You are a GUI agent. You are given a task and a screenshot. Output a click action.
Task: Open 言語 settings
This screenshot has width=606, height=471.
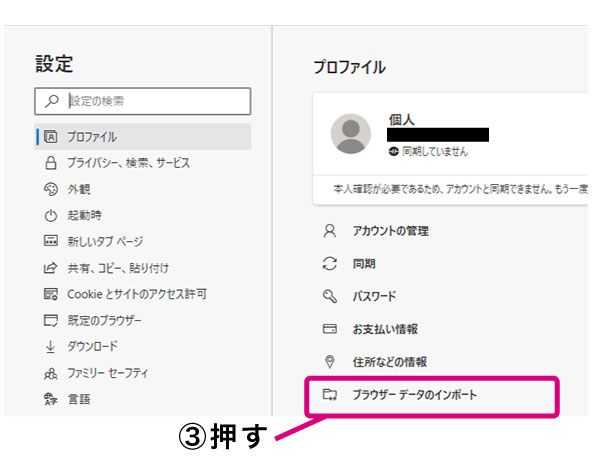pyautogui.click(x=79, y=399)
